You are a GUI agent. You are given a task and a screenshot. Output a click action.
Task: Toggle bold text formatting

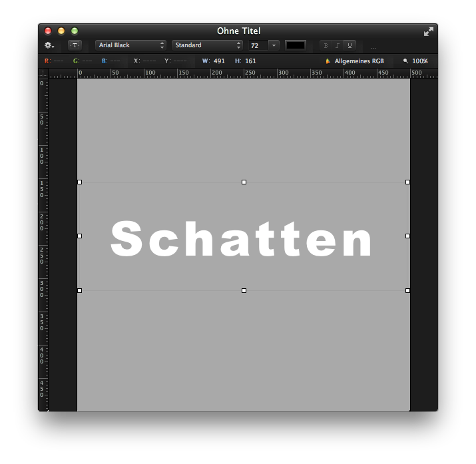click(326, 45)
